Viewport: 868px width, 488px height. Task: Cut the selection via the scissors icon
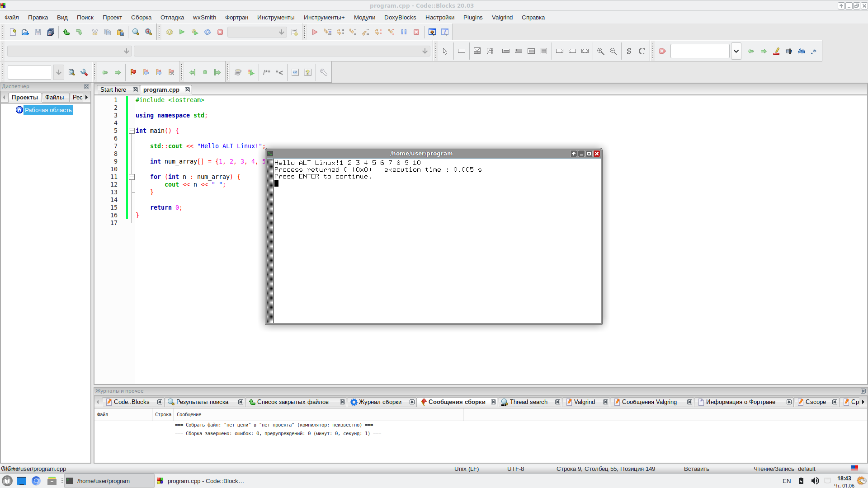pyautogui.click(x=95, y=32)
